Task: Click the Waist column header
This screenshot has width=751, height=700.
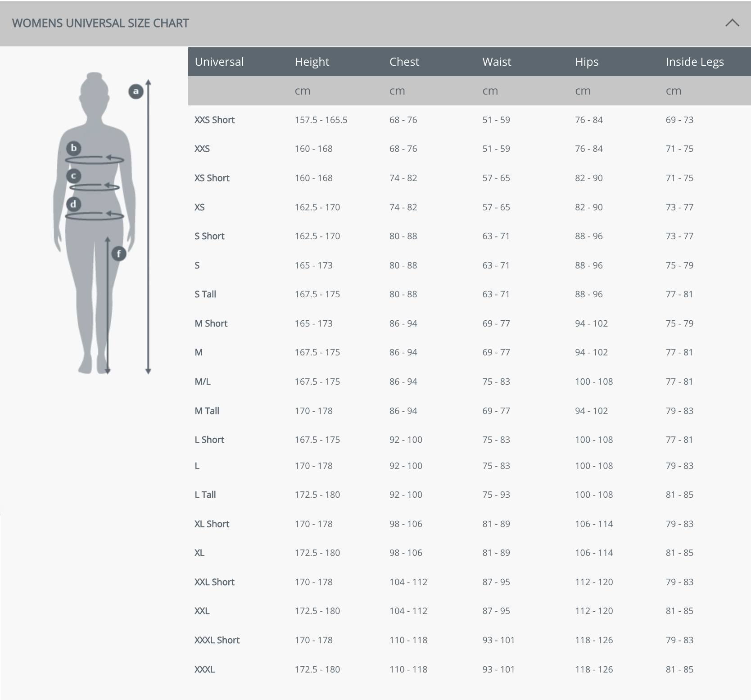Action: [497, 62]
